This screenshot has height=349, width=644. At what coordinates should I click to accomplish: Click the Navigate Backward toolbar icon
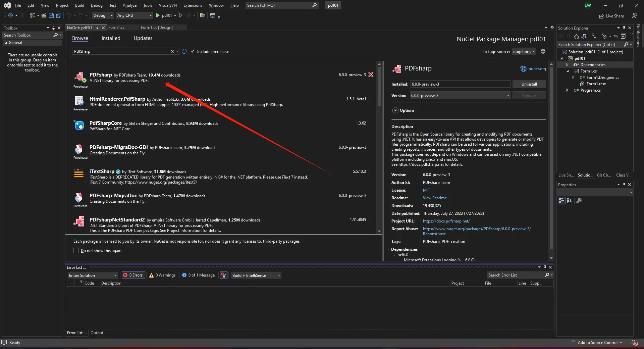coord(10,15)
